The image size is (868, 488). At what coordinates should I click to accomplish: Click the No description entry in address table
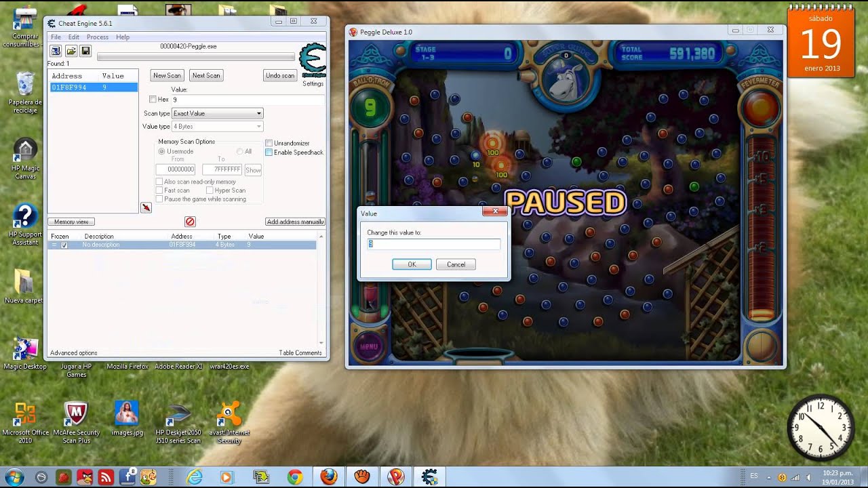[x=100, y=245]
